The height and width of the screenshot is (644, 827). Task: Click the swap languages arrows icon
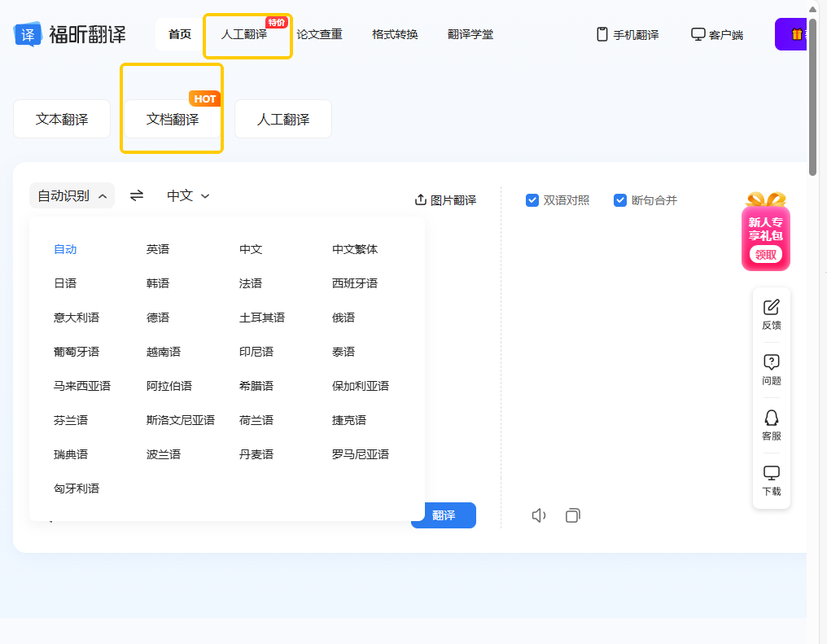(137, 195)
